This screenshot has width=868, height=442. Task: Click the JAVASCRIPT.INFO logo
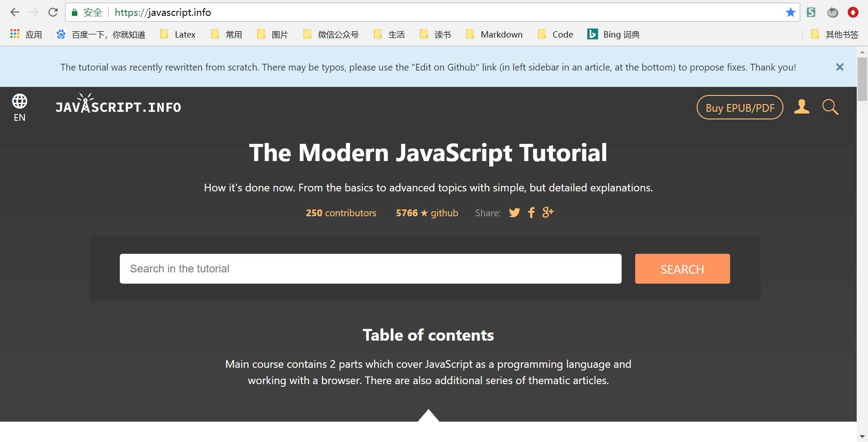[x=118, y=104]
